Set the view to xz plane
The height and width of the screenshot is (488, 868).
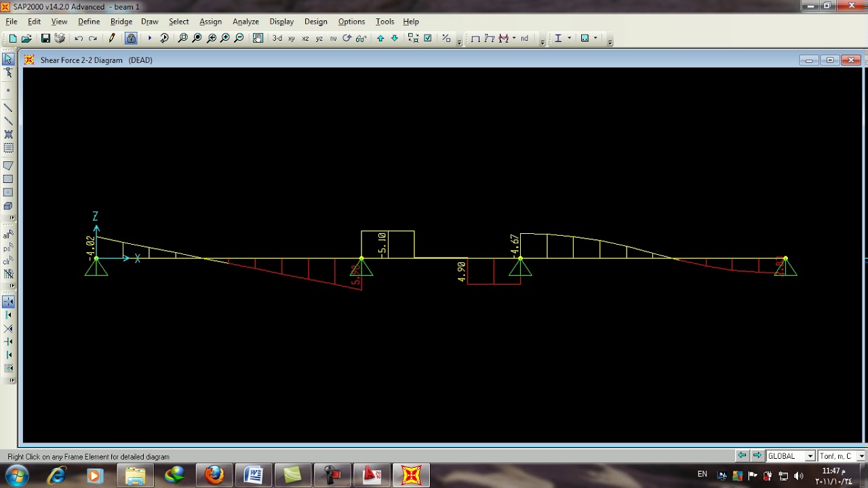click(305, 39)
